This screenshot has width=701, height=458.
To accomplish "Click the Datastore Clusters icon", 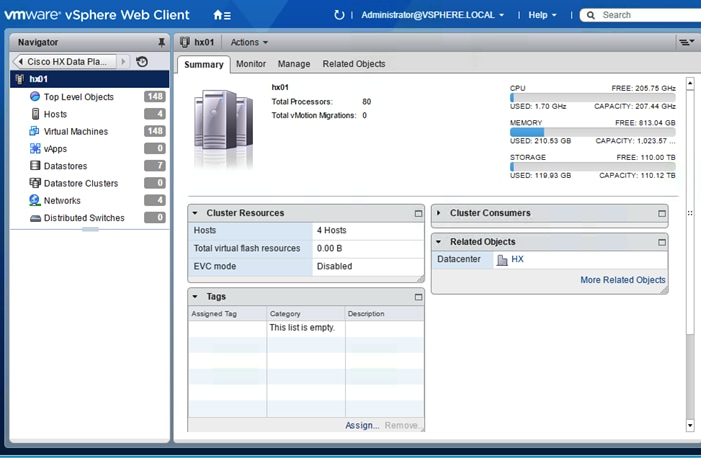I will pos(34,183).
